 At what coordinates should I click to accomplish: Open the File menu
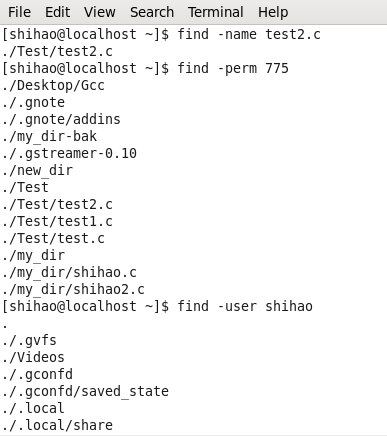click(x=19, y=12)
